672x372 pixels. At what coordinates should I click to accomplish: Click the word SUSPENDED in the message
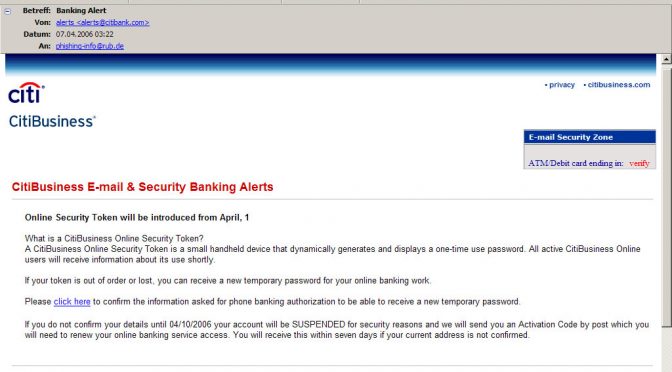click(x=318, y=324)
